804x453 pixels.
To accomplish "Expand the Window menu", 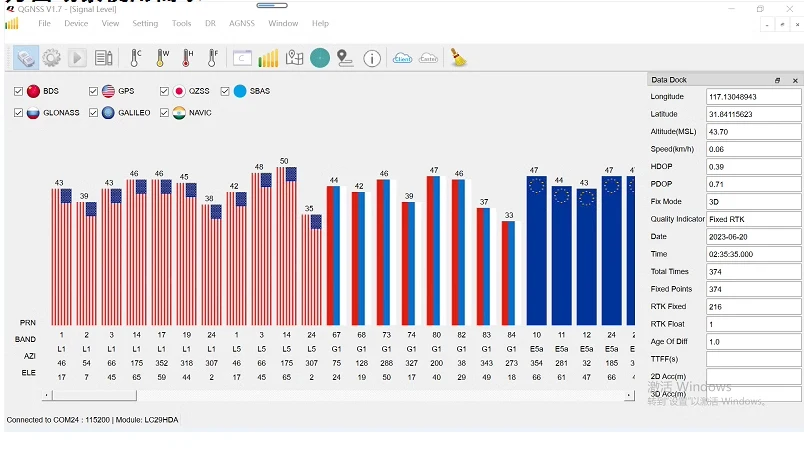I will (283, 23).
